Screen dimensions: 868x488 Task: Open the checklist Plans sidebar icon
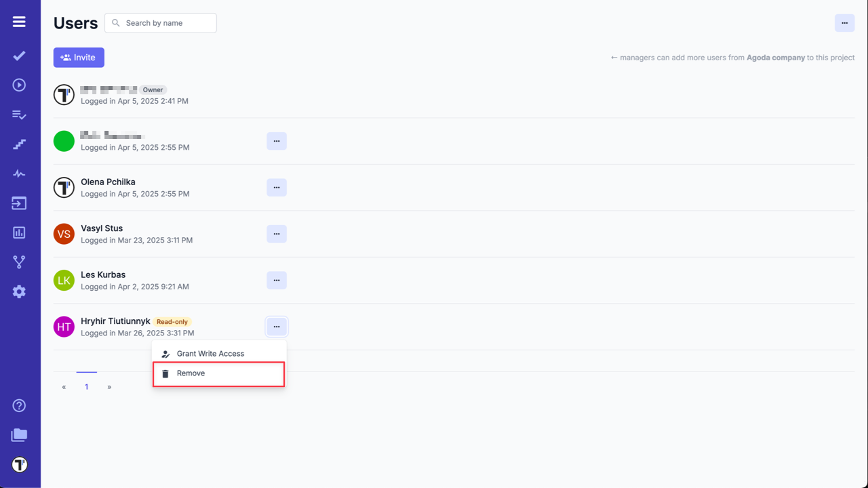point(19,115)
